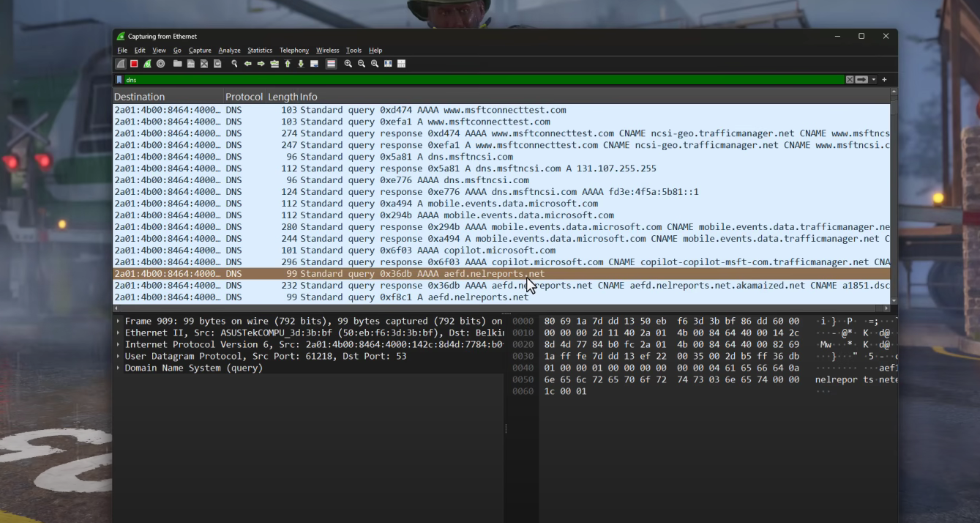Open the recent display filters dropdown
This screenshot has height=523, width=980.
(x=873, y=80)
